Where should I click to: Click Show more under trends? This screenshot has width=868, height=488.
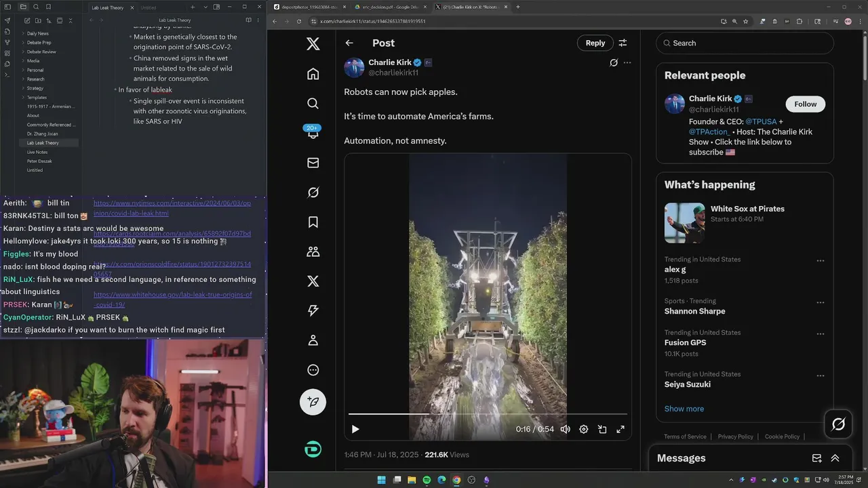click(x=684, y=409)
